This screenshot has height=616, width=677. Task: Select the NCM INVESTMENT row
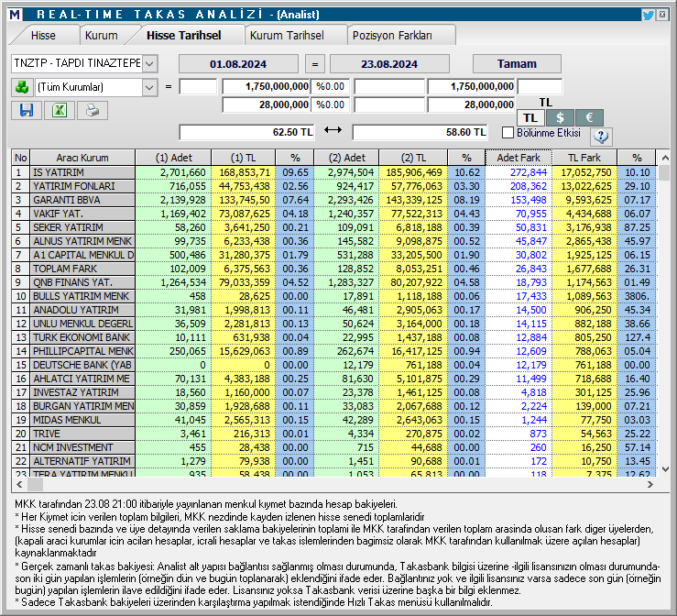pyautogui.click(x=333, y=447)
